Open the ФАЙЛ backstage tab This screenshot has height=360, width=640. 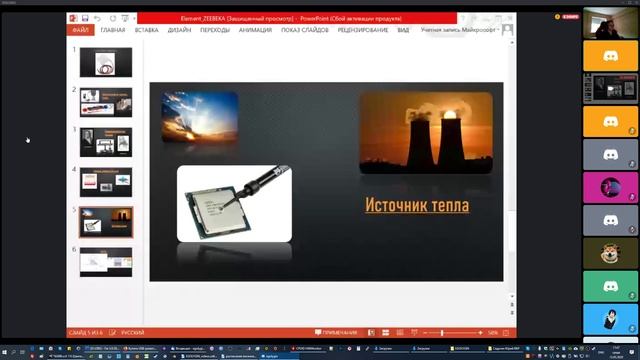pyautogui.click(x=80, y=30)
